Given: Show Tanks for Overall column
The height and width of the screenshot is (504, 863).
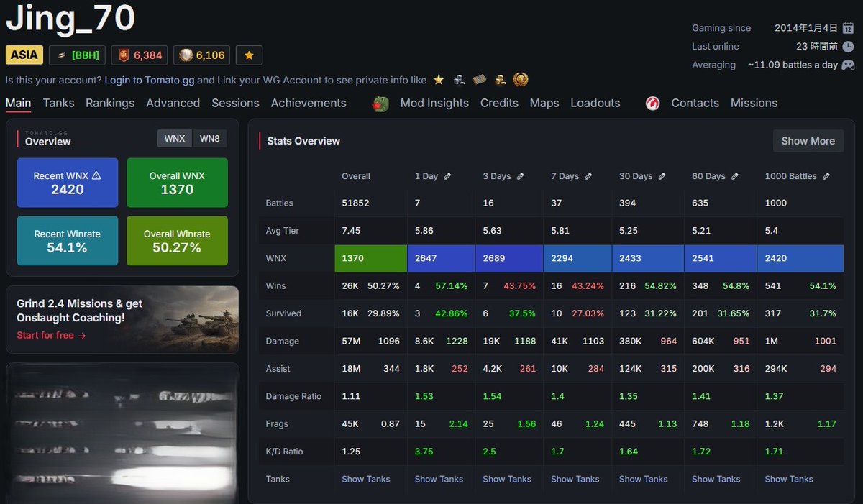Looking at the screenshot, I should [366, 479].
